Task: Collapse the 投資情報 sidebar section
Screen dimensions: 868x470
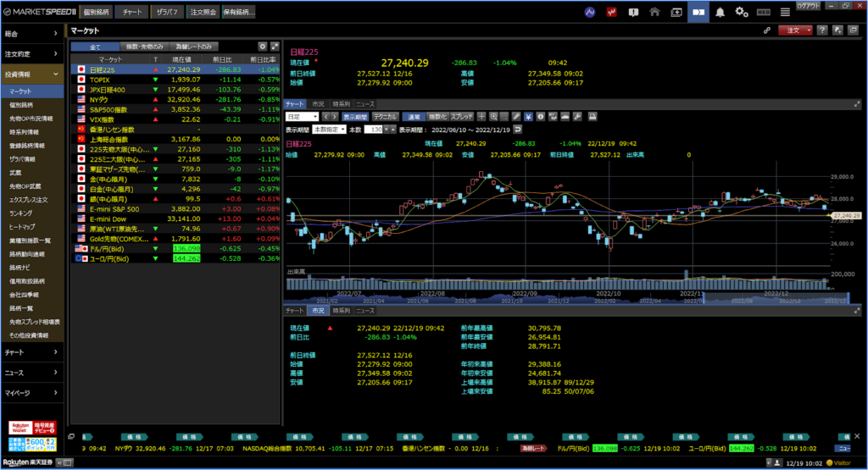Action: pos(32,74)
